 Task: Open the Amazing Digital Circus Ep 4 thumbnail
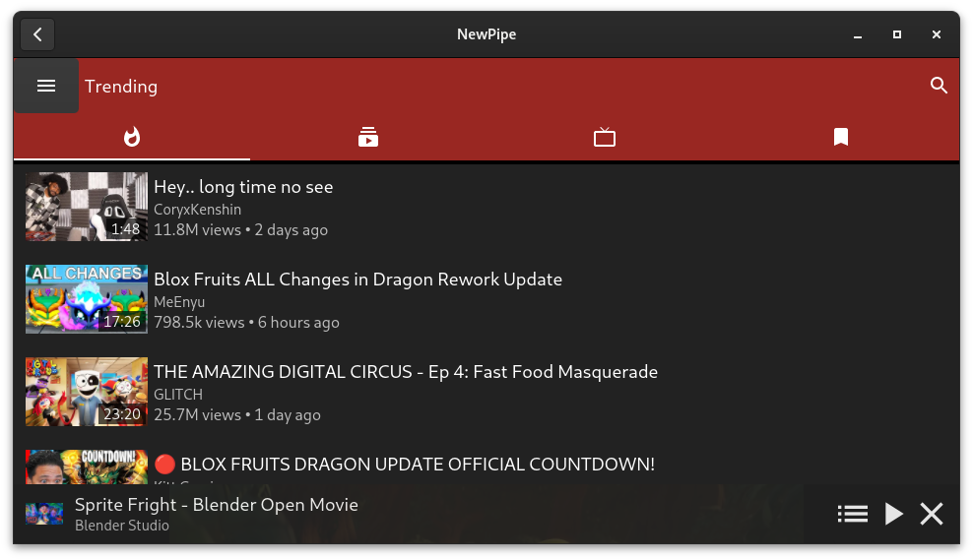click(x=87, y=392)
